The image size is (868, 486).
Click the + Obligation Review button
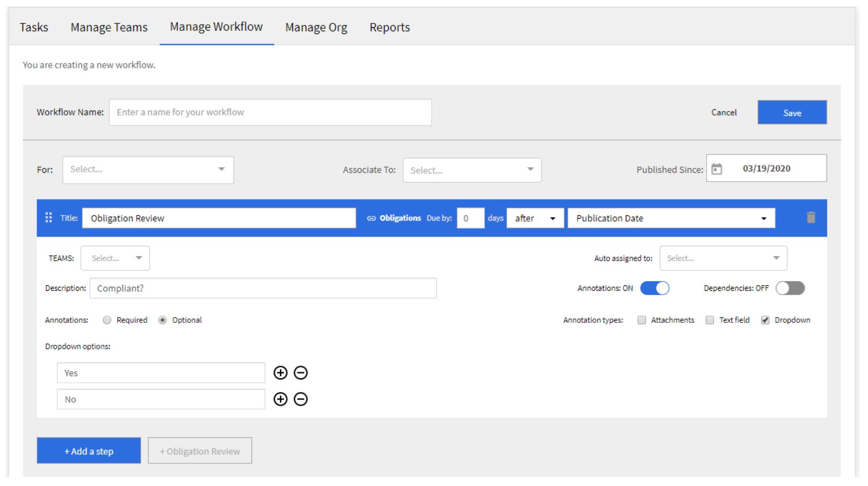point(200,450)
